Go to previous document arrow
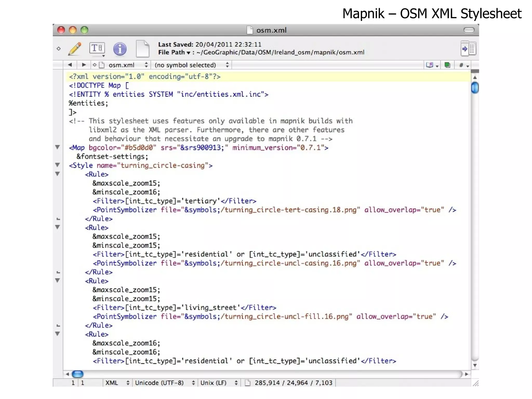 pyautogui.click(x=70, y=65)
